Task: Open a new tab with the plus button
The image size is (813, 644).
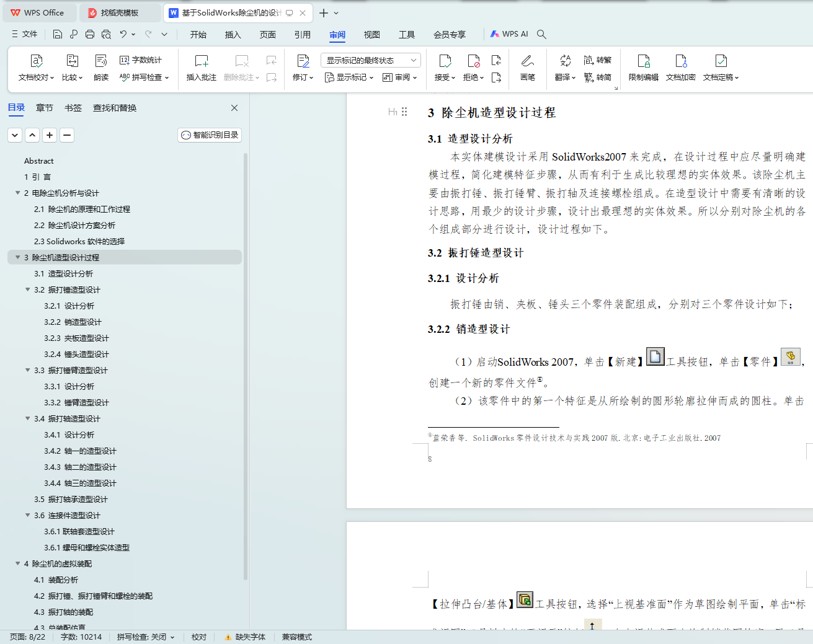Action: pos(324,12)
